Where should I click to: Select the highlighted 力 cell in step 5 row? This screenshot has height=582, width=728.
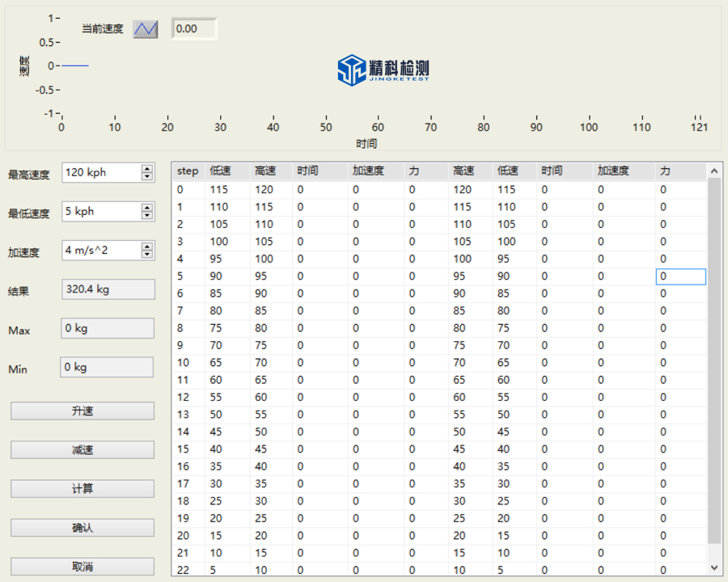click(x=680, y=276)
